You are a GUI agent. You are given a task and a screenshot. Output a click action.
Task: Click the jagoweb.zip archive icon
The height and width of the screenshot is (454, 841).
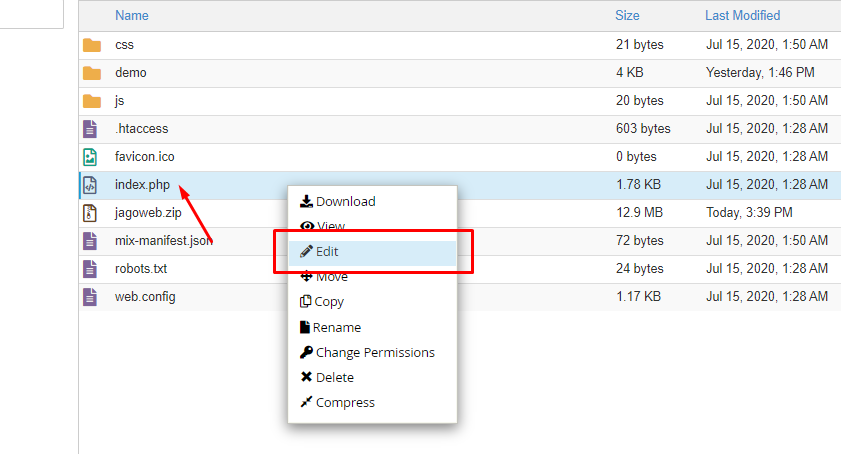click(x=90, y=213)
